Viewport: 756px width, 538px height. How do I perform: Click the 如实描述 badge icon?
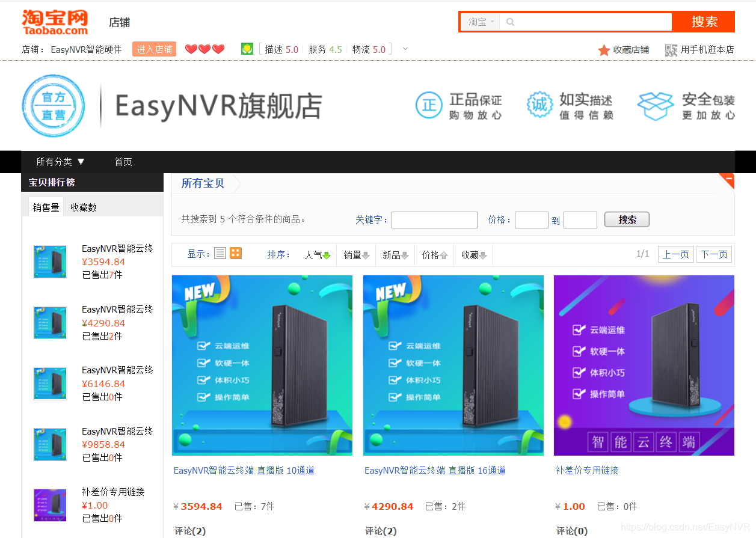539,106
